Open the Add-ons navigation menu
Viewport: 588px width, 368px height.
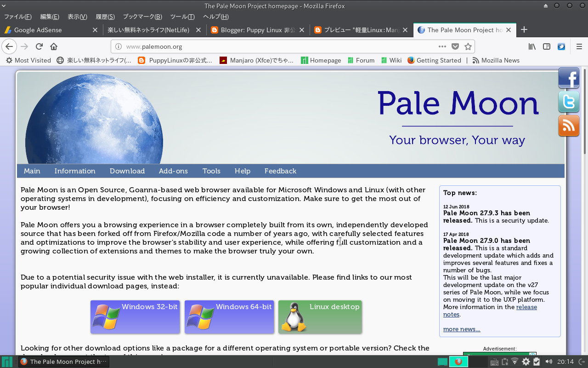[173, 171]
